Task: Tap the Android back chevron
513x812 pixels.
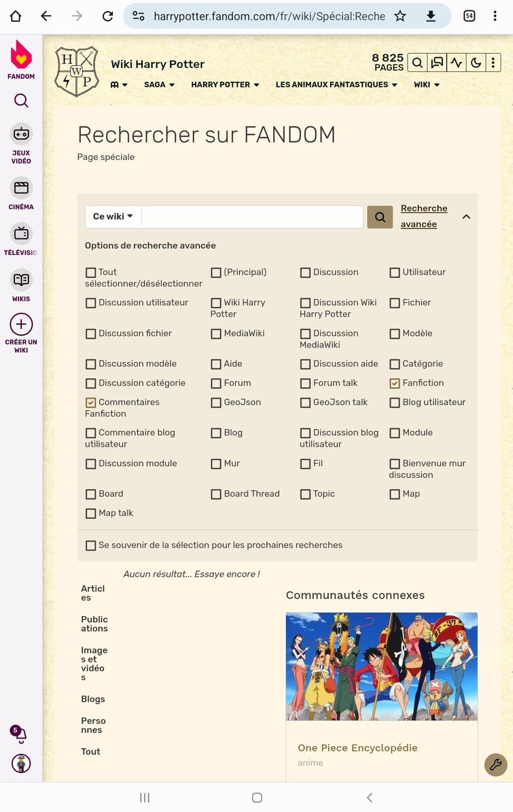Action: pos(369,798)
